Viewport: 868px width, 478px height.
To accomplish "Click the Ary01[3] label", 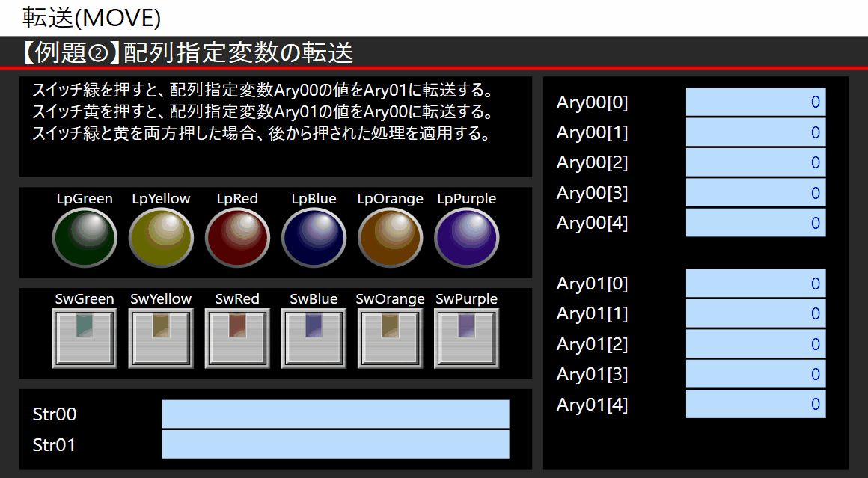I will point(593,374).
